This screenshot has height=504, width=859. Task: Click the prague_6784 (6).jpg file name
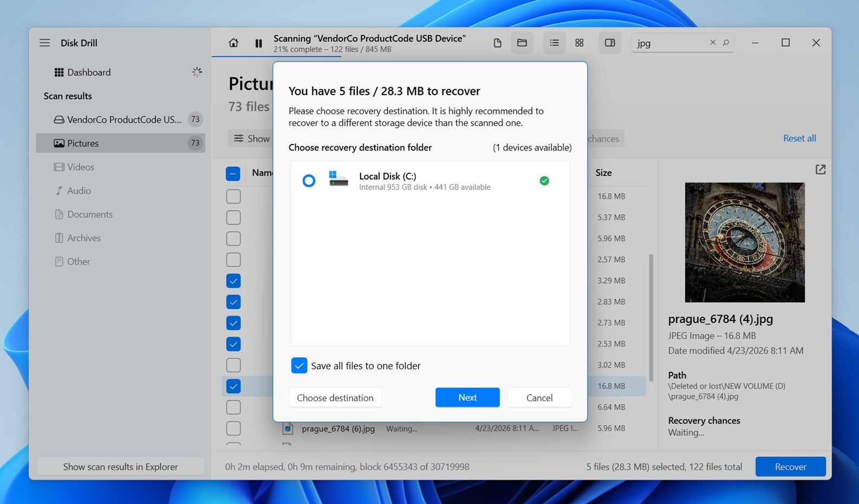[x=338, y=429]
